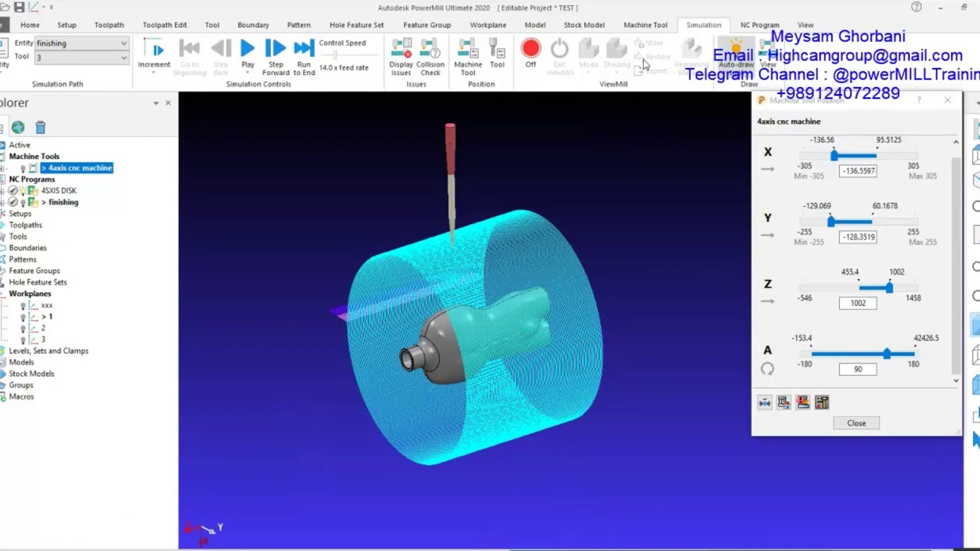The image size is (980, 551).
Task: Switch to the NC Program tab
Action: (x=759, y=25)
